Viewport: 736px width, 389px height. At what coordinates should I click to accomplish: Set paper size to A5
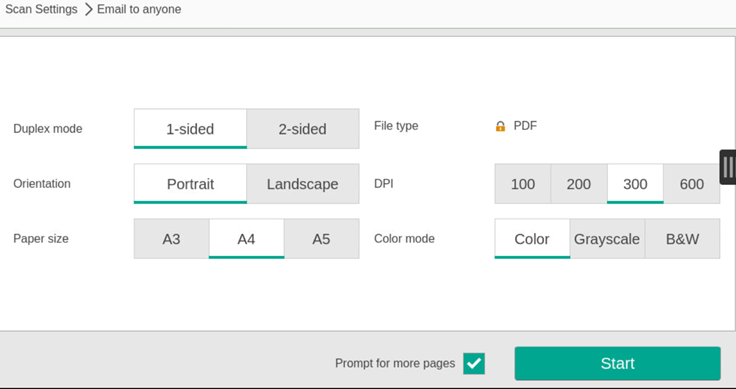coord(322,239)
